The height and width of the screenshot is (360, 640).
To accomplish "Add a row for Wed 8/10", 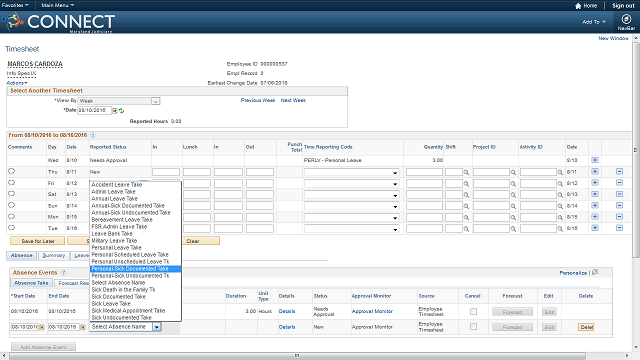I will (x=595, y=160).
